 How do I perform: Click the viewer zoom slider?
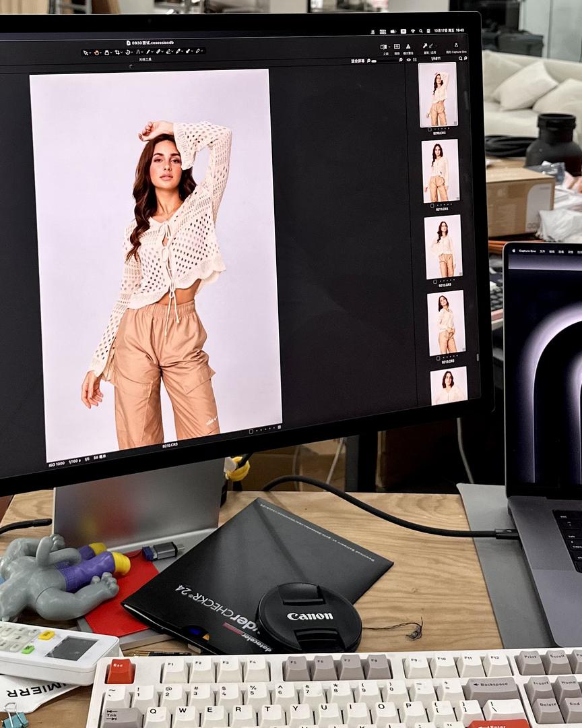pyautogui.click(x=374, y=61)
